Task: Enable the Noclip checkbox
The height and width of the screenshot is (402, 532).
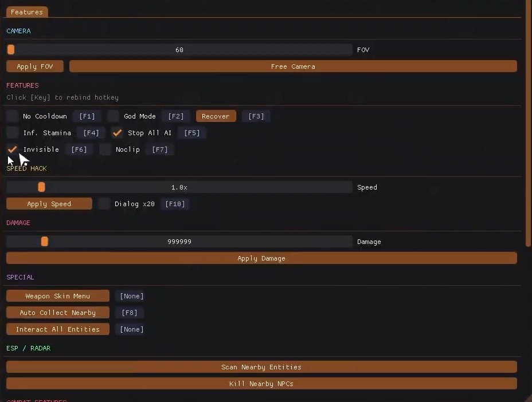Action: 105,149
